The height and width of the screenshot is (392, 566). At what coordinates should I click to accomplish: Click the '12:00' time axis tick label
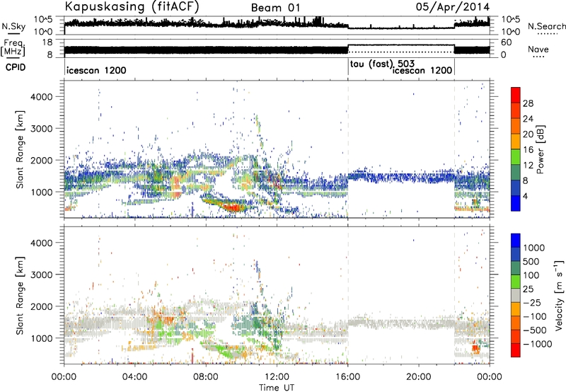(x=277, y=377)
